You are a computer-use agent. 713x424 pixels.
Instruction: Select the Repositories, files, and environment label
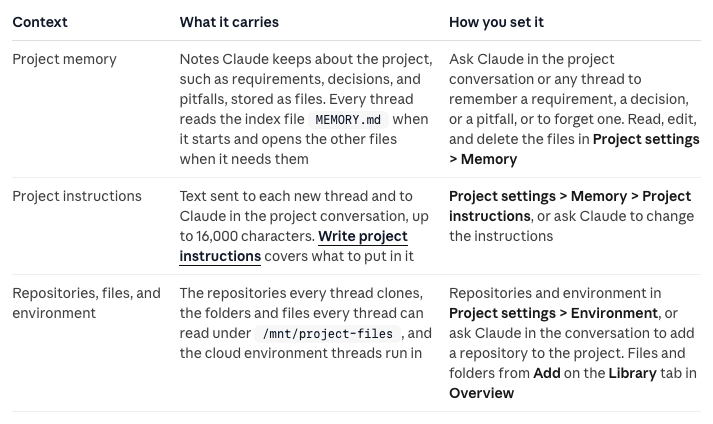[x=86, y=303]
